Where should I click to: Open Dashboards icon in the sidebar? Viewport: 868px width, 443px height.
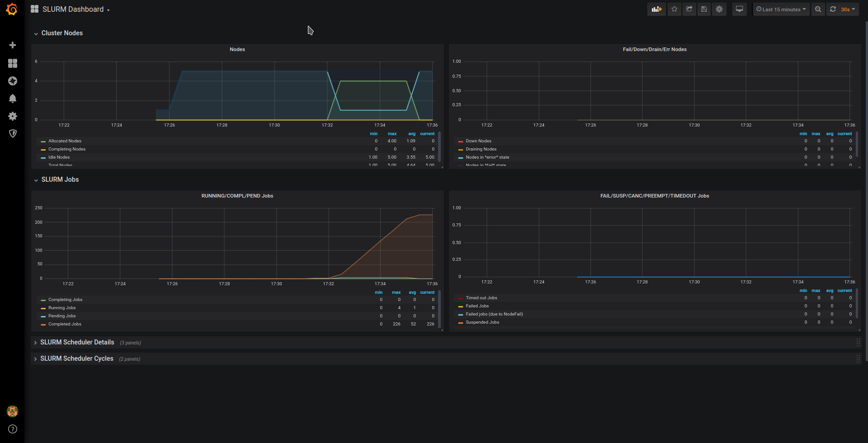tap(13, 63)
